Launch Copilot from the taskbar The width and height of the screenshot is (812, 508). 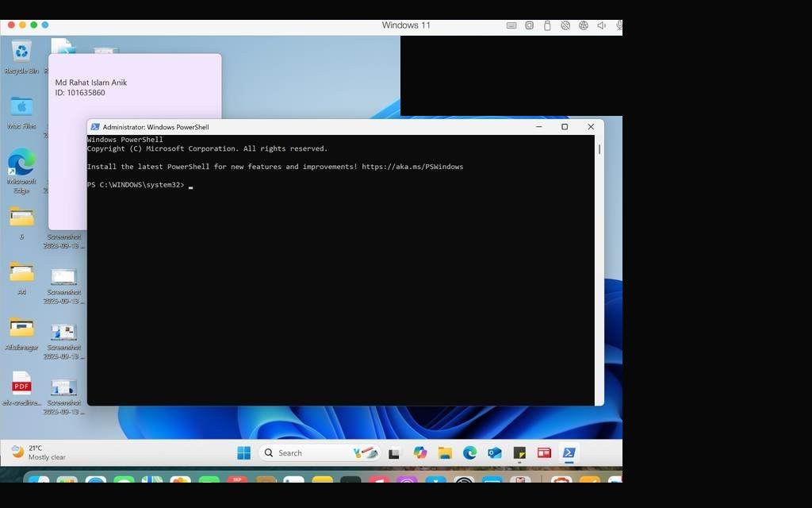[x=420, y=453]
